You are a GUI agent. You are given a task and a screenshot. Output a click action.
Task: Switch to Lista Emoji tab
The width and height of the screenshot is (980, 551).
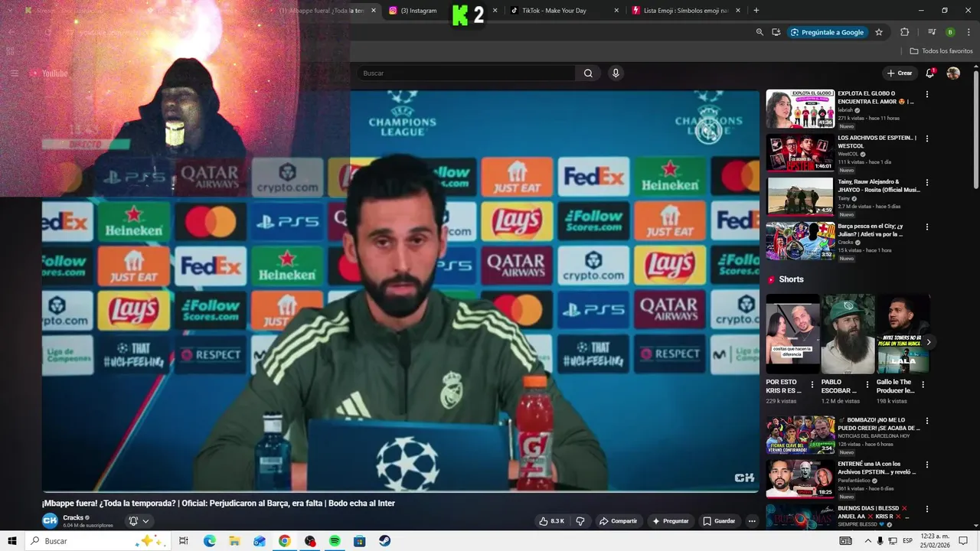pyautogui.click(x=684, y=11)
